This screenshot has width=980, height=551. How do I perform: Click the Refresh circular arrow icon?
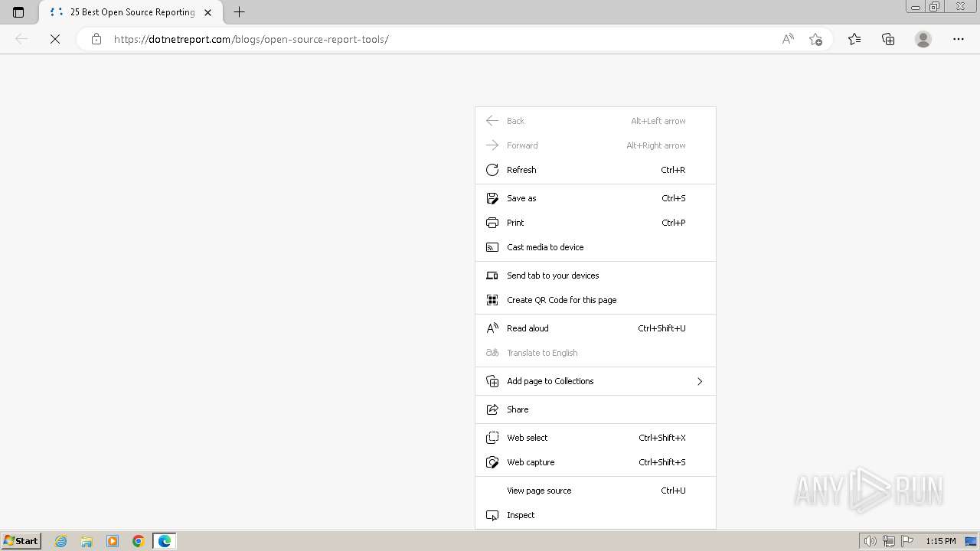pos(492,170)
